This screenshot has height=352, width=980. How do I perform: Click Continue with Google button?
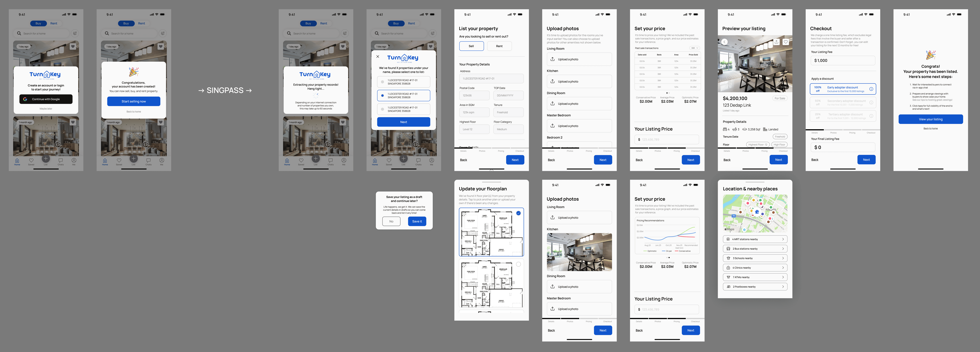[46, 99]
